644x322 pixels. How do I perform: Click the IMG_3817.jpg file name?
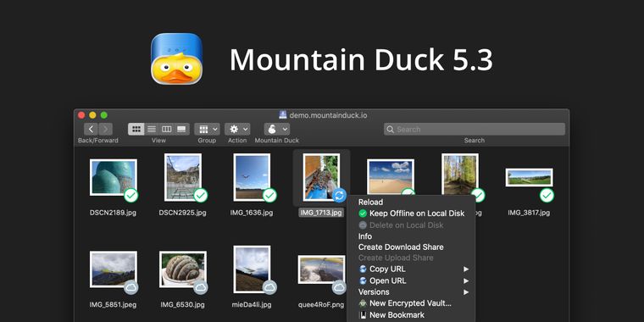pos(529,213)
